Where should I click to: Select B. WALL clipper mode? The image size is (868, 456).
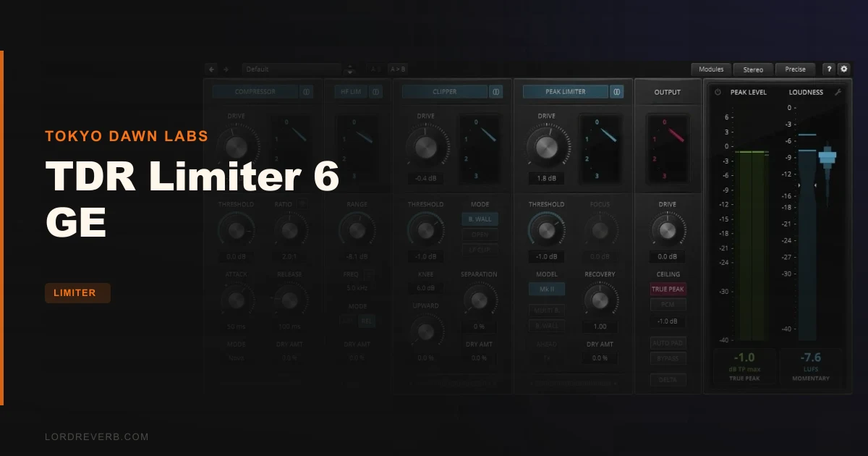click(480, 219)
